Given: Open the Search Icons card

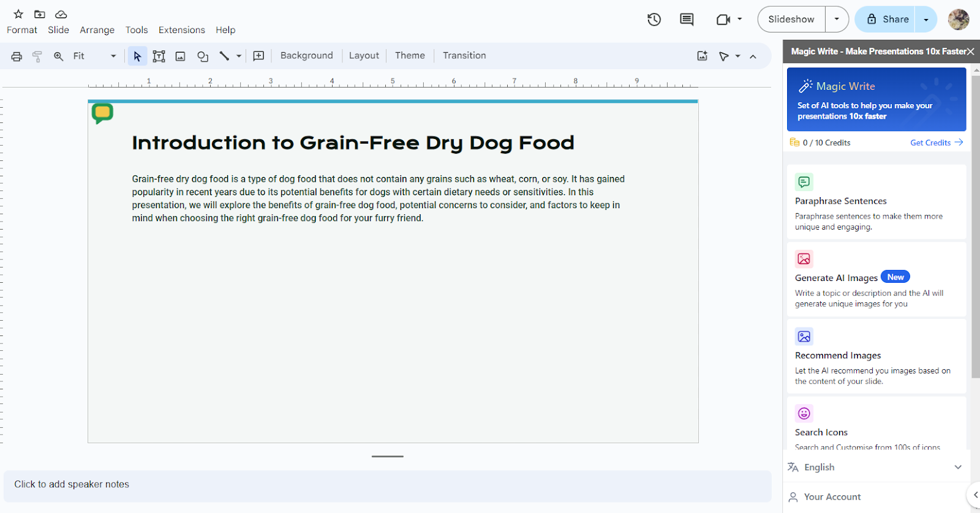Looking at the screenshot, I should pyautogui.click(x=876, y=424).
